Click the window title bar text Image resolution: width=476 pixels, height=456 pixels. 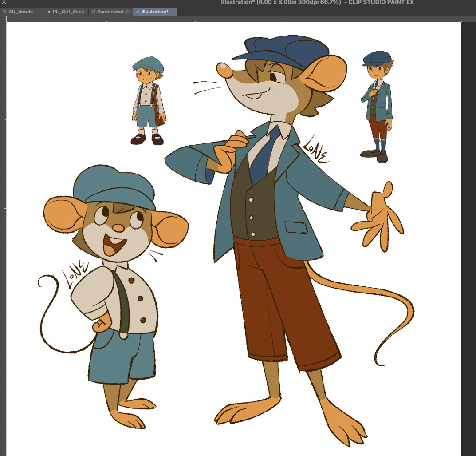pyautogui.click(x=317, y=3)
